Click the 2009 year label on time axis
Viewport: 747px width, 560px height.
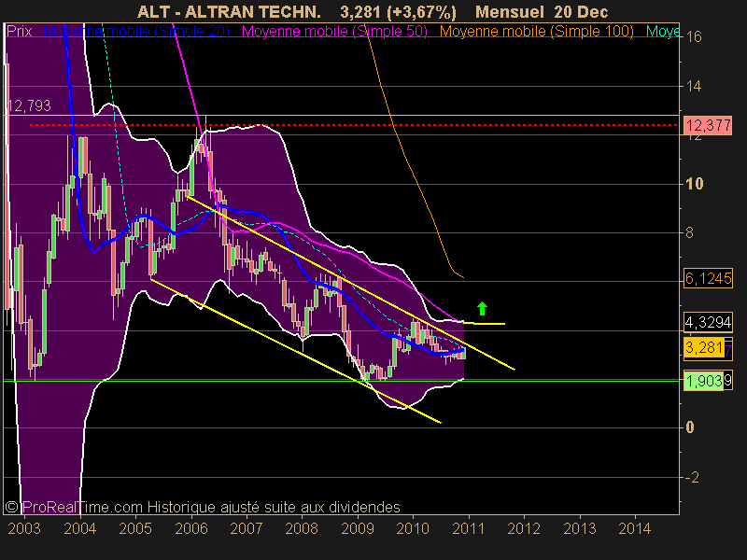point(358,528)
